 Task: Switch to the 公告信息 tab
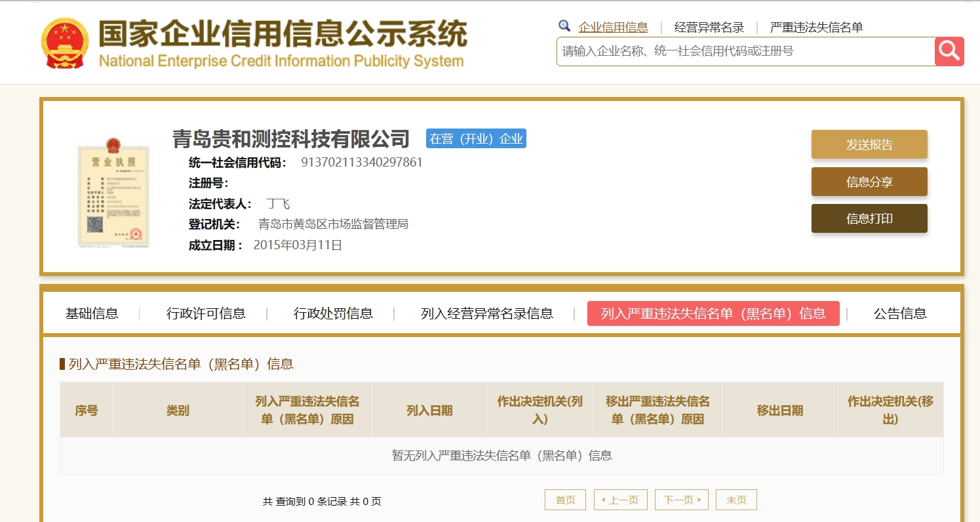[900, 313]
